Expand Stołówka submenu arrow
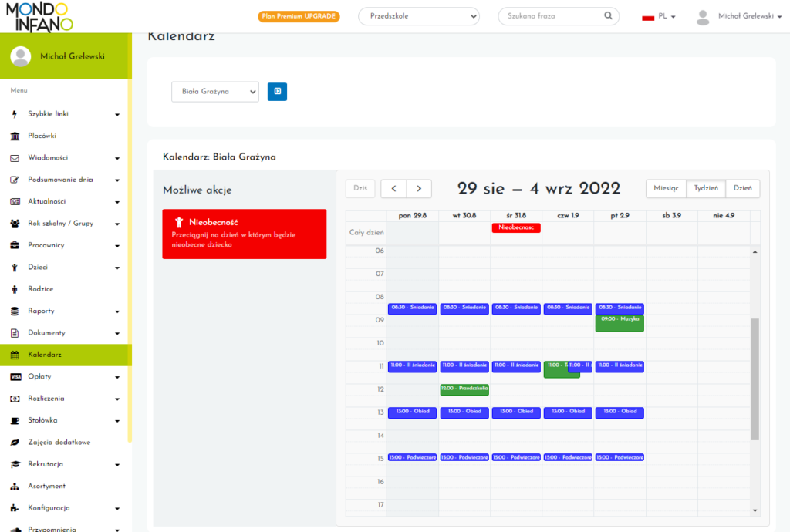Viewport: 790px width, 532px height. click(x=117, y=421)
